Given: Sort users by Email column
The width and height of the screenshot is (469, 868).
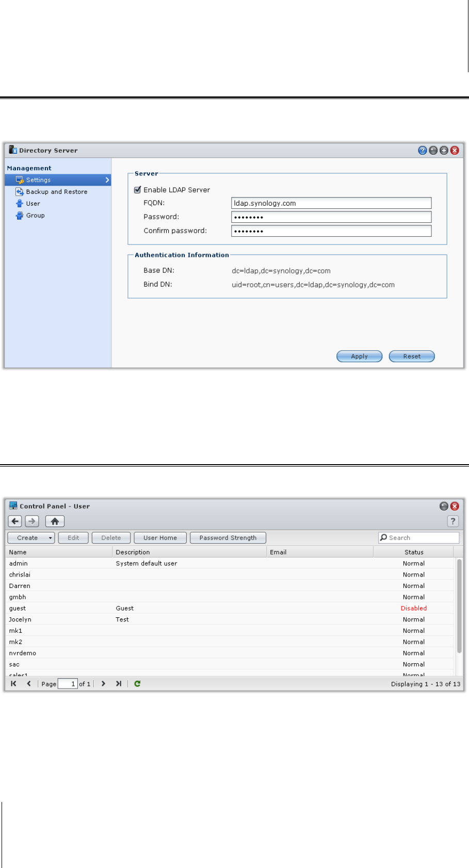Looking at the screenshot, I should [320, 552].
